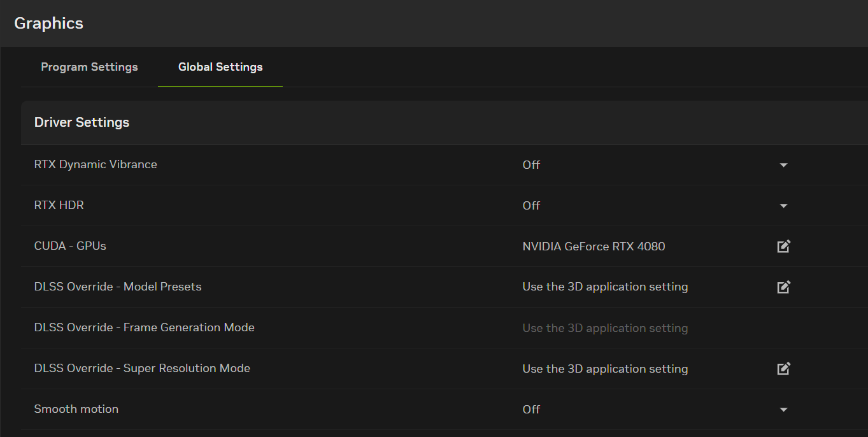The height and width of the screenshot is (437, 868).
Task: Open the DLSS Model Presets edit icon
Action: tap(784, 287)
